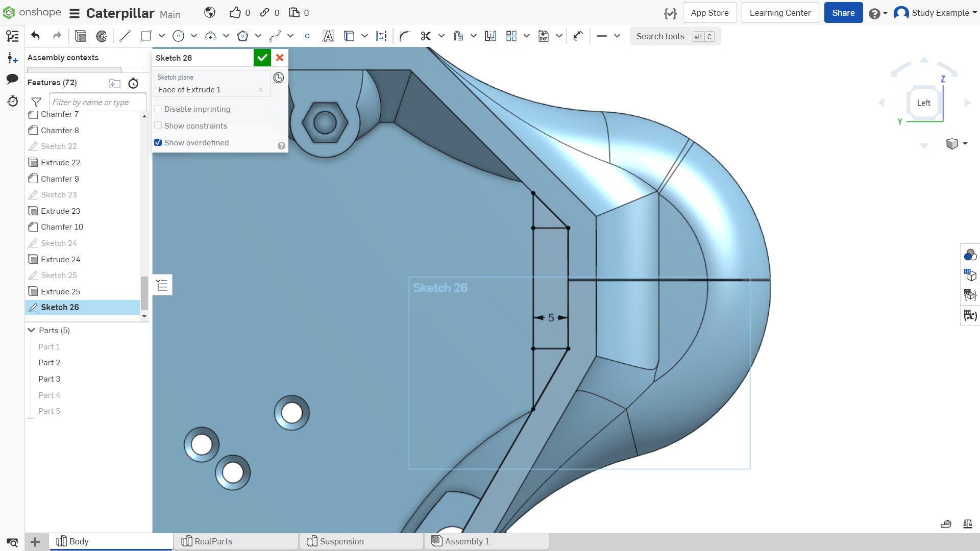The width and height of the screenshot is (980, 551).
Task: Insert a new tab with plus button
Action: (35, 542)
